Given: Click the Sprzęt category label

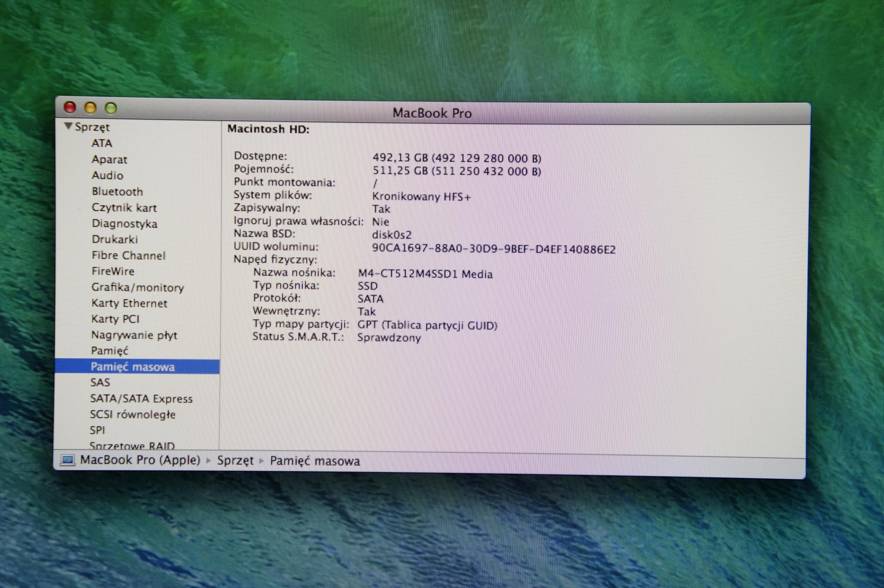Looking at the screenshot, I should click(92, 127).
